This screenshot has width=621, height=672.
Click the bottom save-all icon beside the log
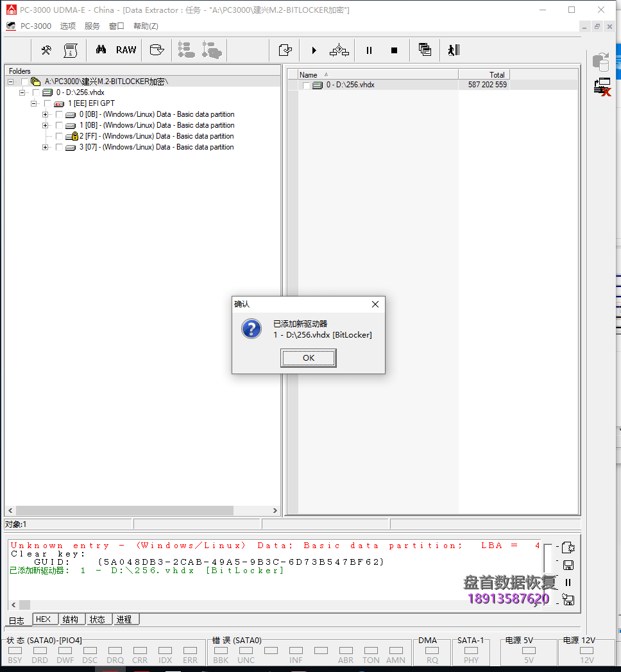point(568,599)
